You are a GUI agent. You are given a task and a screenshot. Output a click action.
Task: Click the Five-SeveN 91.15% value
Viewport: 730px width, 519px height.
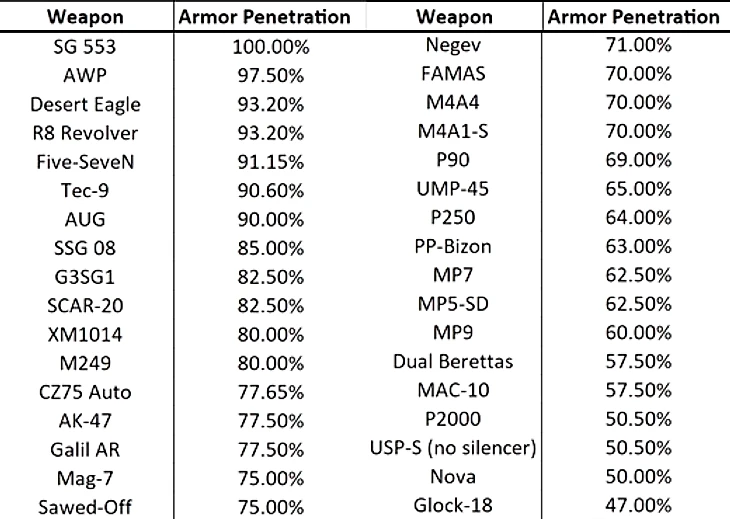coord(270,162)
